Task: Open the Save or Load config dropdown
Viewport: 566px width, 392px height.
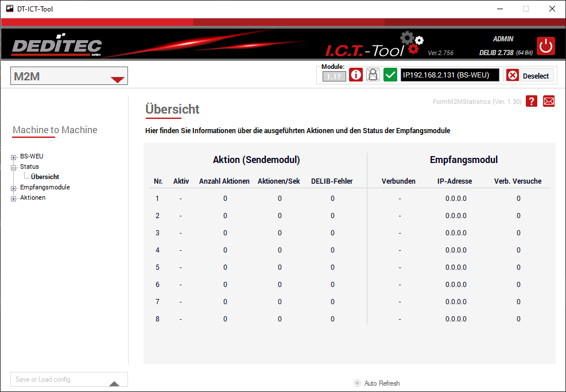Action: click(114, 383)
